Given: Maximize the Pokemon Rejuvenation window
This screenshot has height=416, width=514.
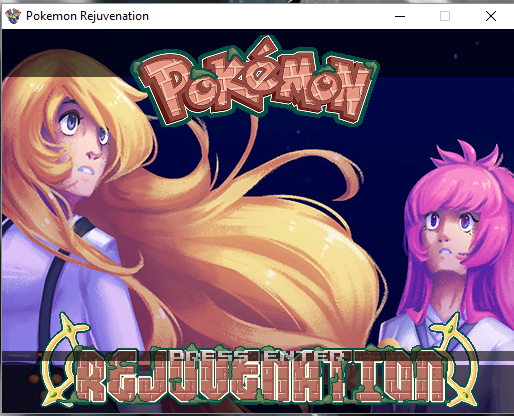Looking at the screenshot, I should coord(445,16).
